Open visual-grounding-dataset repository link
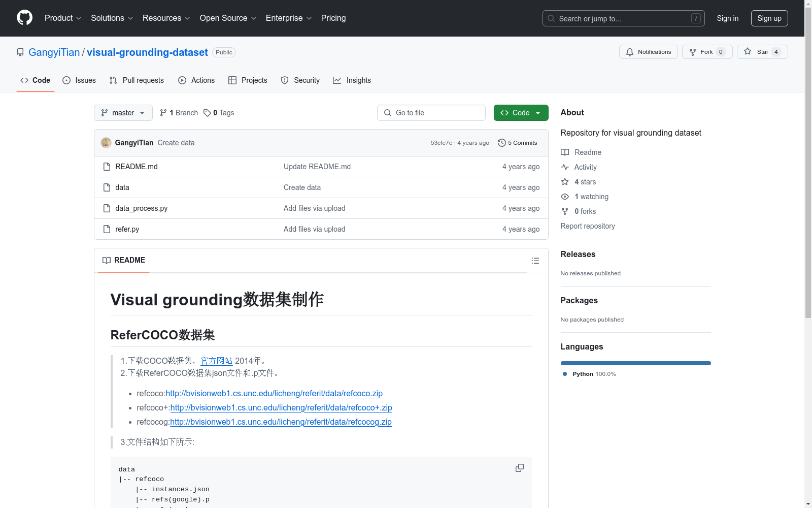 click(147, 52)
